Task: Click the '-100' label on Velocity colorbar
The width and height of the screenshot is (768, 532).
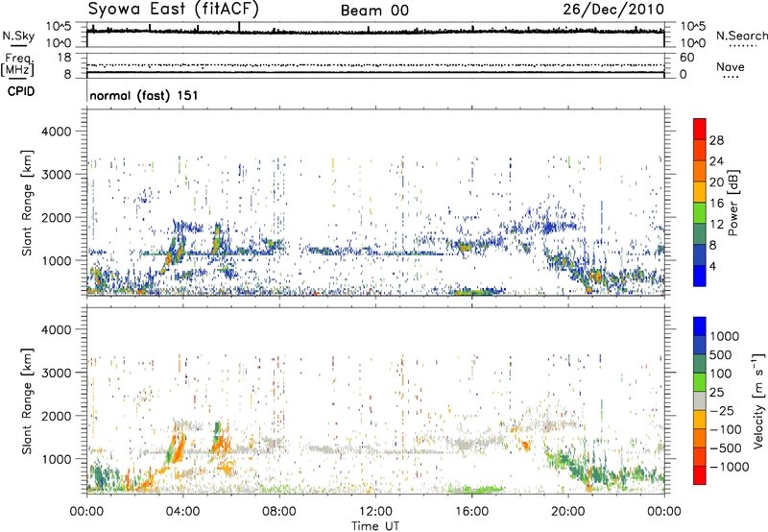Action: point(725,429)
